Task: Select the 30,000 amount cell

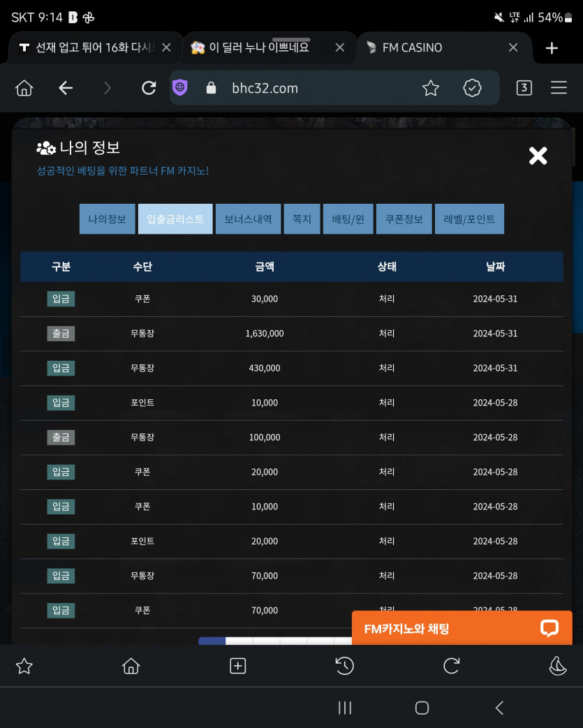Action: pos(265,299)
